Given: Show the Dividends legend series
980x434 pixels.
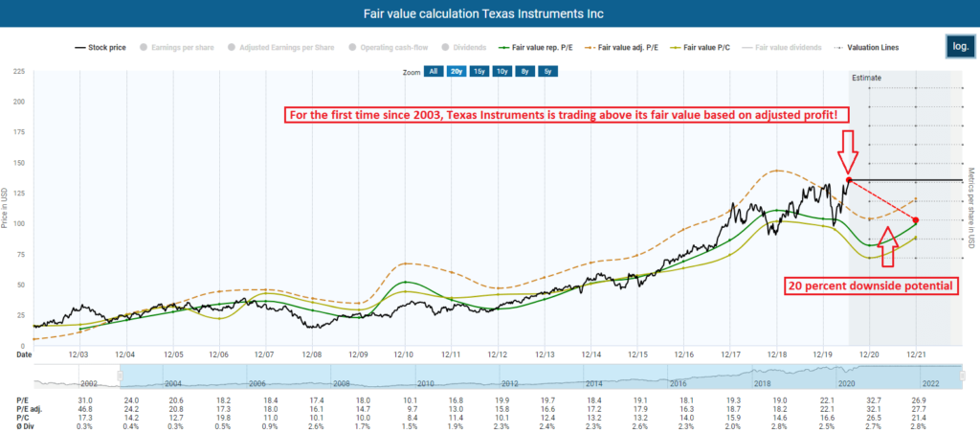Looking at the screenshot, I should 464,47.
